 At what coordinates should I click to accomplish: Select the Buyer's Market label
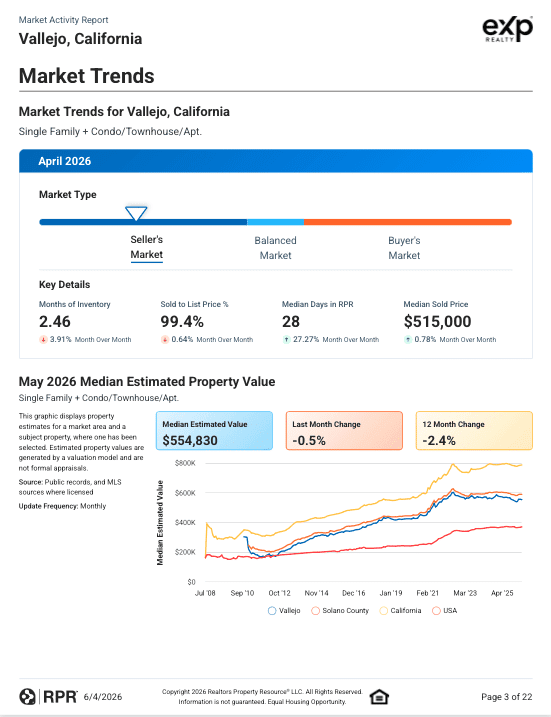[x=404, y=248]
